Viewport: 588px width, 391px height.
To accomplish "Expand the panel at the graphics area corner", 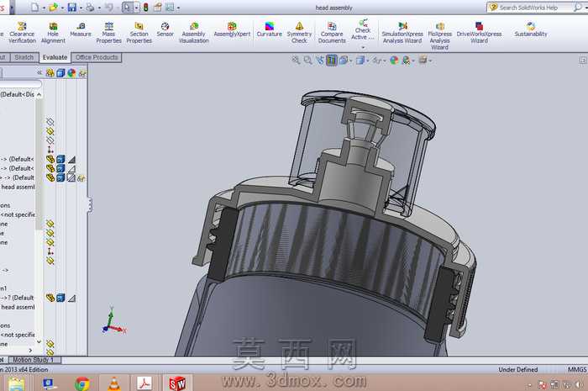I will [583, 60].
